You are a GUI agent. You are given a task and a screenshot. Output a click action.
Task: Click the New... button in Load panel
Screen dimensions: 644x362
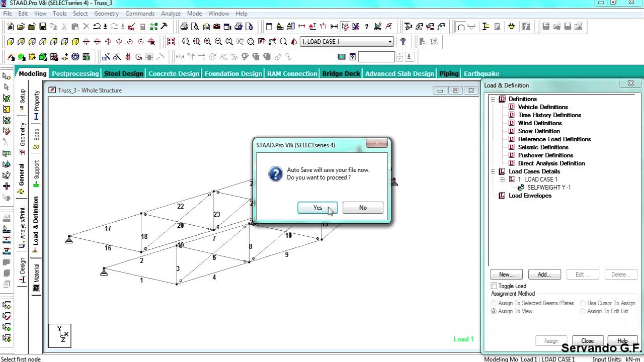coord(507,275)
